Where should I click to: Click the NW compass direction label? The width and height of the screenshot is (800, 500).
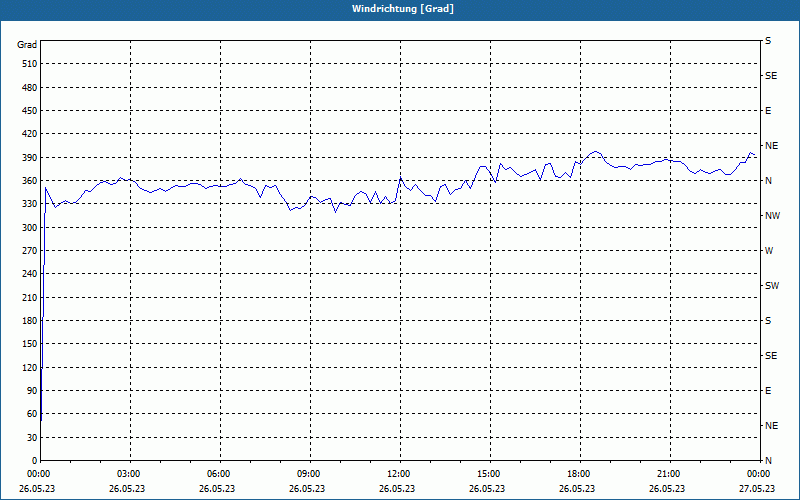[772, 216]
